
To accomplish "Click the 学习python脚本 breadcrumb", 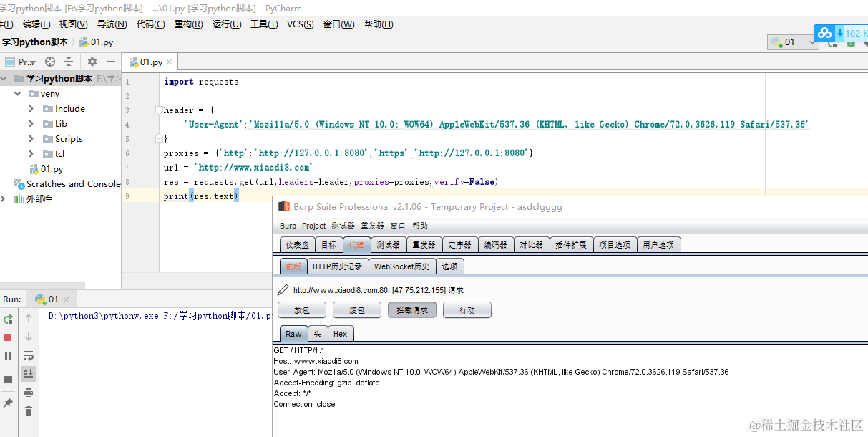I will (34, 42).
